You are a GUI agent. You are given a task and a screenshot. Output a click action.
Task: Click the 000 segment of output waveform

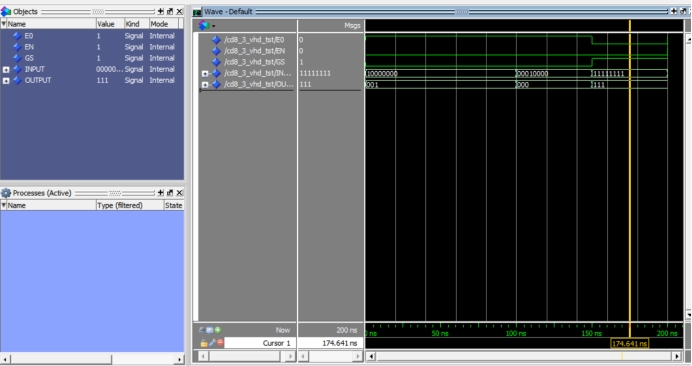[553, 84]
